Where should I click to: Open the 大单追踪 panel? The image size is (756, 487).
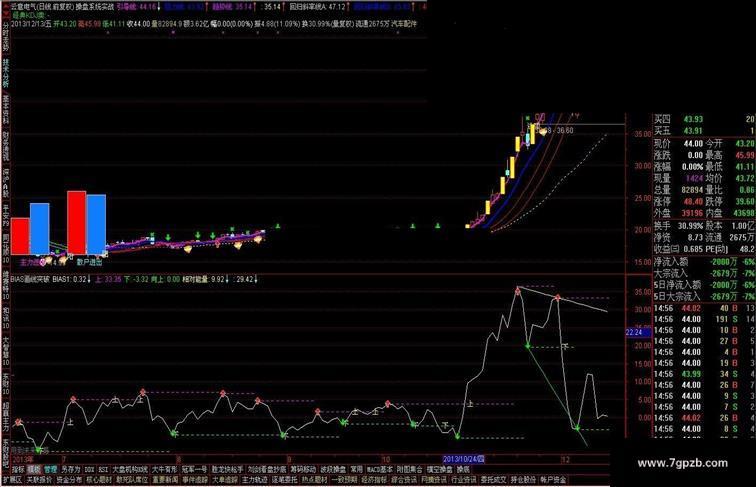pyautogui.click(x=225, y=480)
